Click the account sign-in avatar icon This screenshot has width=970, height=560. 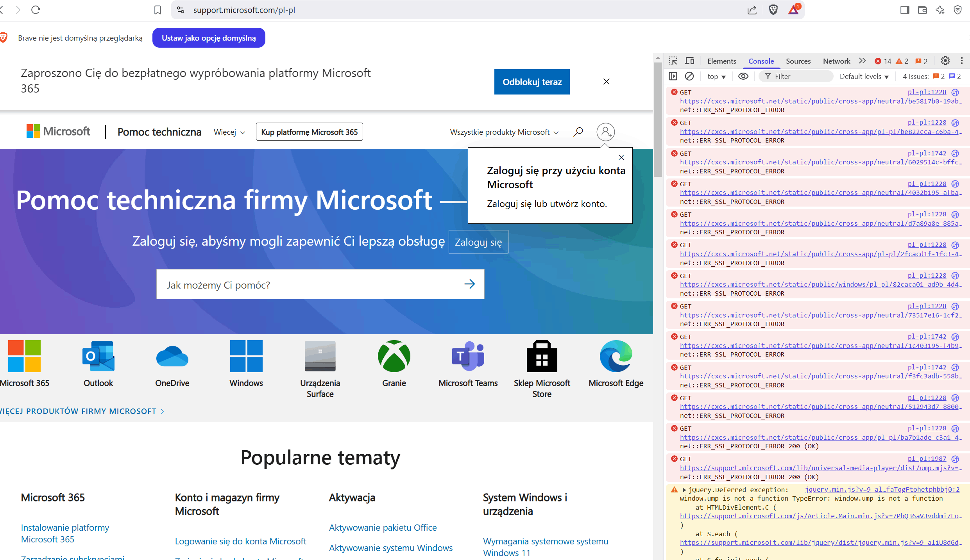coord(605,132)
